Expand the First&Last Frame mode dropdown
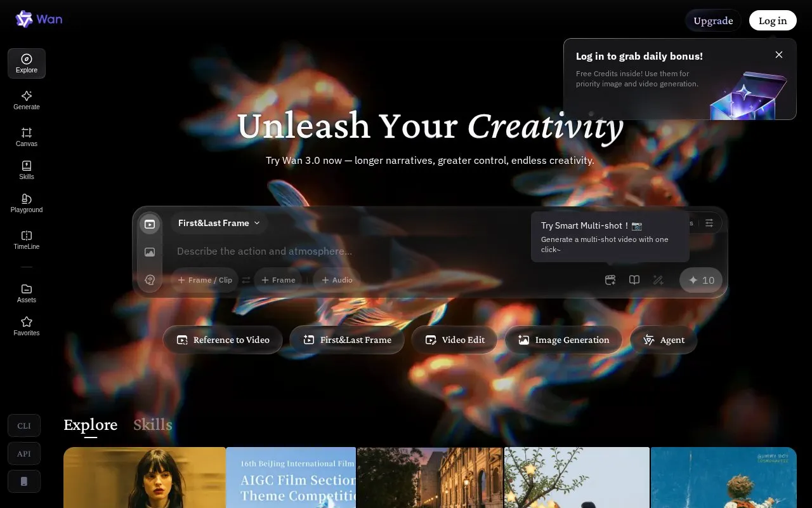 click(x=219, y=223)
